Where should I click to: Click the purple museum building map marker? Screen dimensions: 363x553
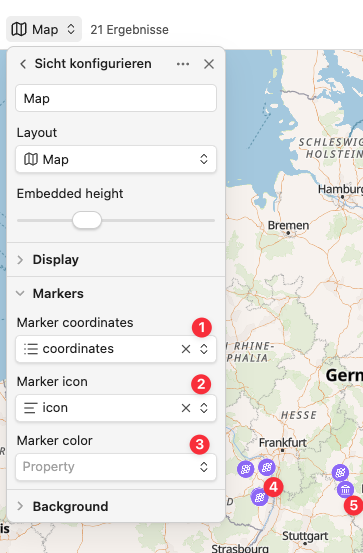(345, 490)
